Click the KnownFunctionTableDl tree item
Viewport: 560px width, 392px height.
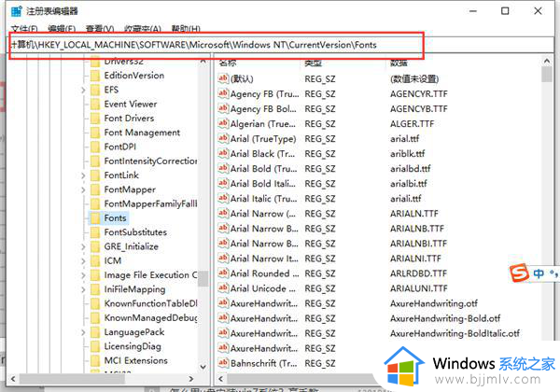(x=150, y=303)
